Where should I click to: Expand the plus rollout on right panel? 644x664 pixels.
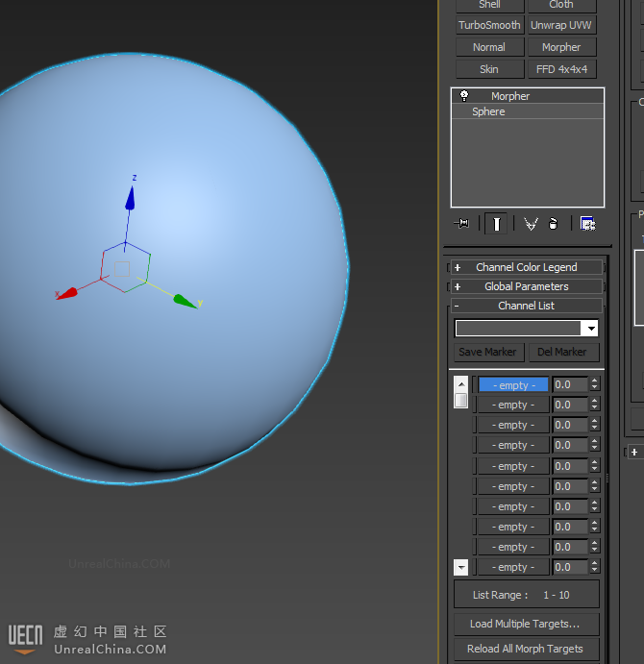(x=634, y=453)
